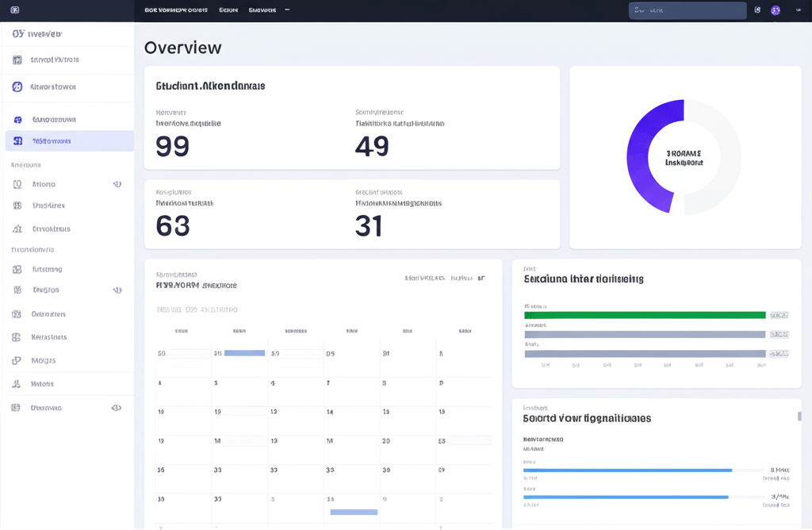Click the notification icon beside the search box
Image resolution: width=812 pixels, height=530 pixels.
[757, 10]
